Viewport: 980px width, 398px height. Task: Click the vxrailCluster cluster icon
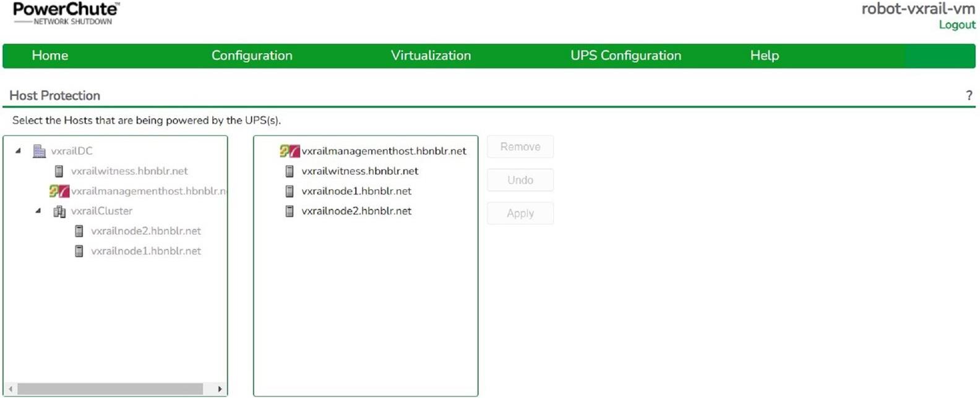59,211
